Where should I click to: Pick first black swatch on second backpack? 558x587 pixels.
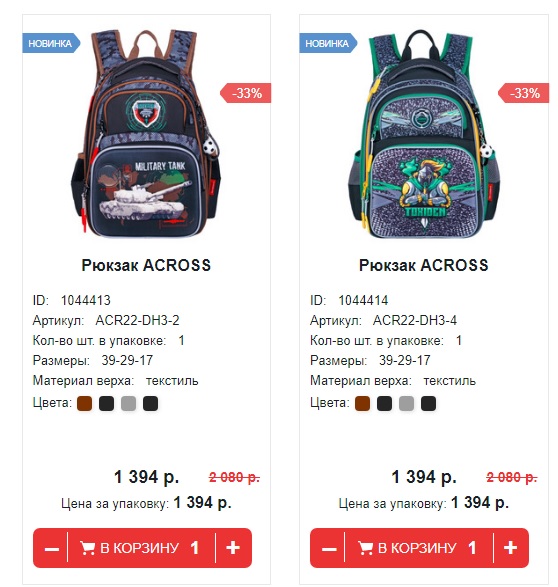click(384, 404)
